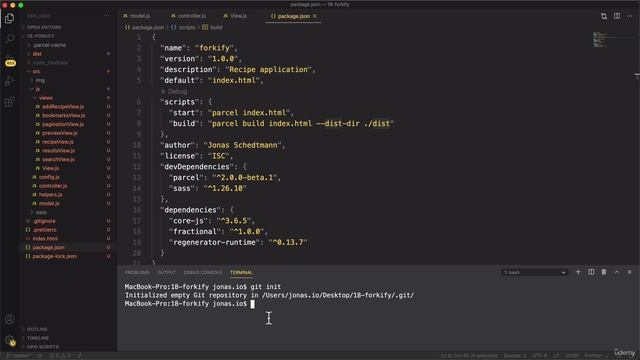Collapse the src folder
Image resolution: width=640 pixels, height=360 pixels.
coord(36,71)
